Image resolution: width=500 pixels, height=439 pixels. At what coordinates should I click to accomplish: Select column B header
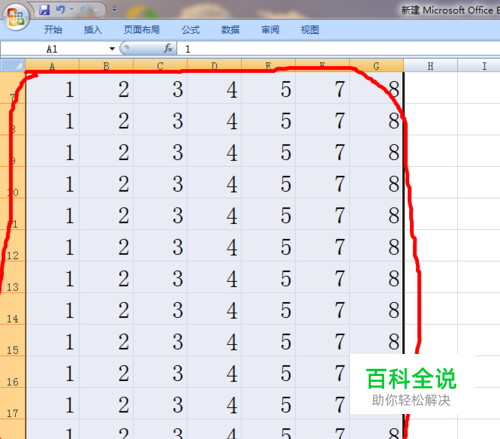tap(106, 66)
